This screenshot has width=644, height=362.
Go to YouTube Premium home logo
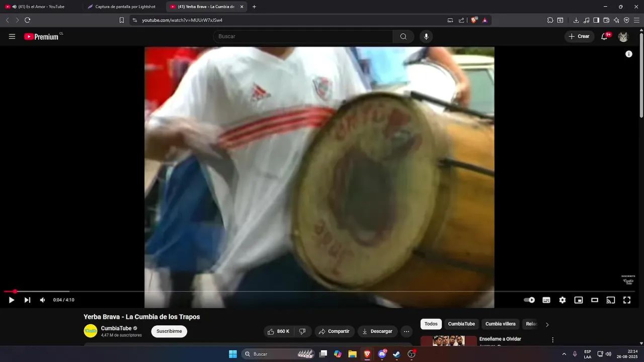pos(41,37)
